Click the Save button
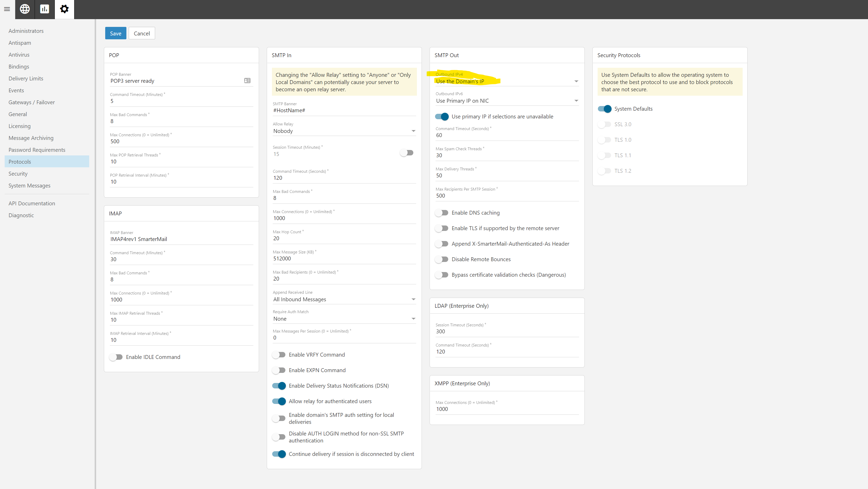 pyautogui.click(x=115, y=33)
